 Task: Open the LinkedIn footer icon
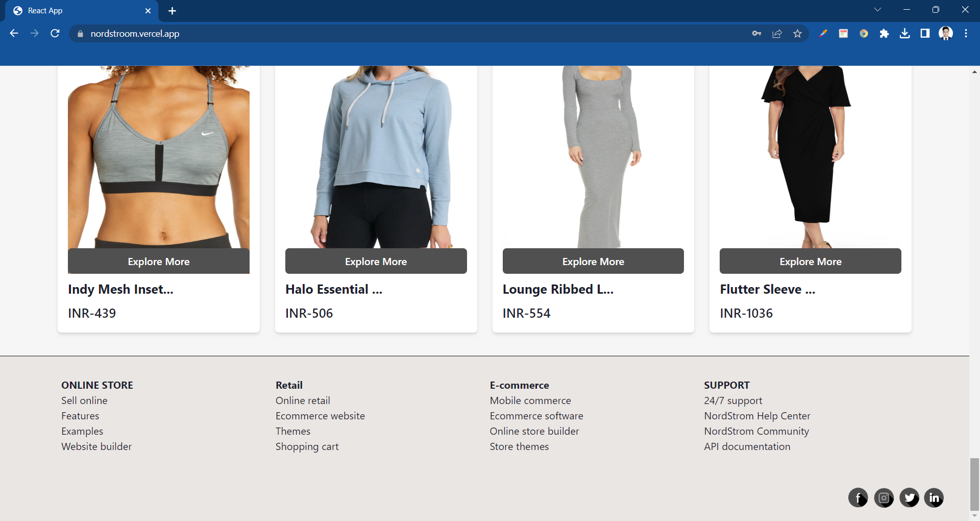click(x=934, y=498)
